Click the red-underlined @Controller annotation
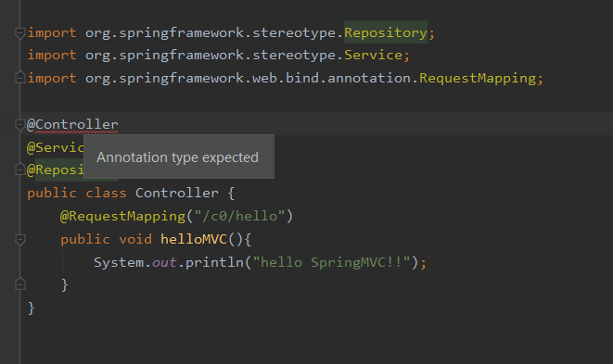 pyautogui.click(x=72, y=125)
